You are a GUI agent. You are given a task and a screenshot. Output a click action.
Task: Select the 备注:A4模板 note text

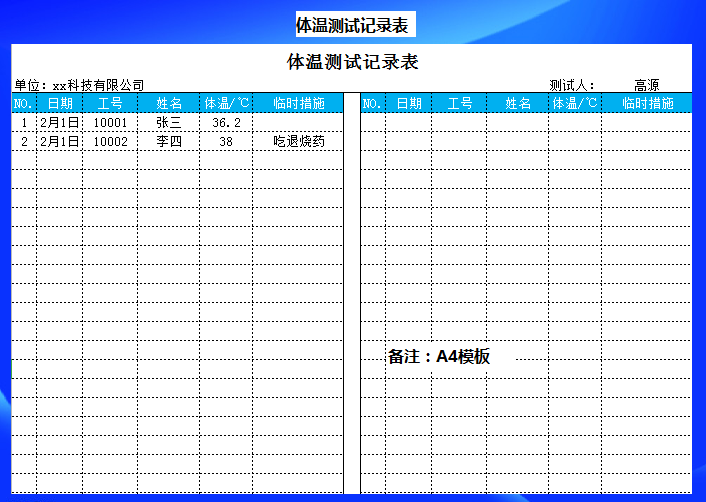[439, 356]
